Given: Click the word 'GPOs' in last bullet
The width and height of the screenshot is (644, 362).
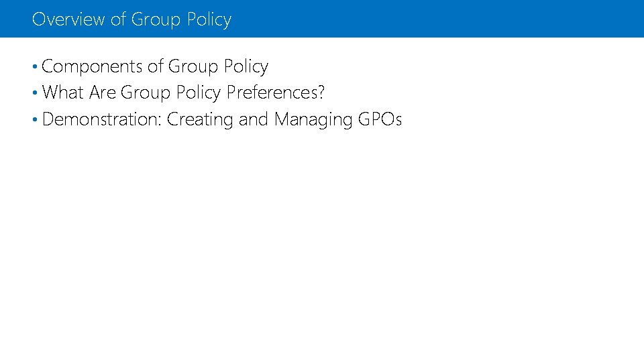Looking at the screenshot, I should [380, 119].
